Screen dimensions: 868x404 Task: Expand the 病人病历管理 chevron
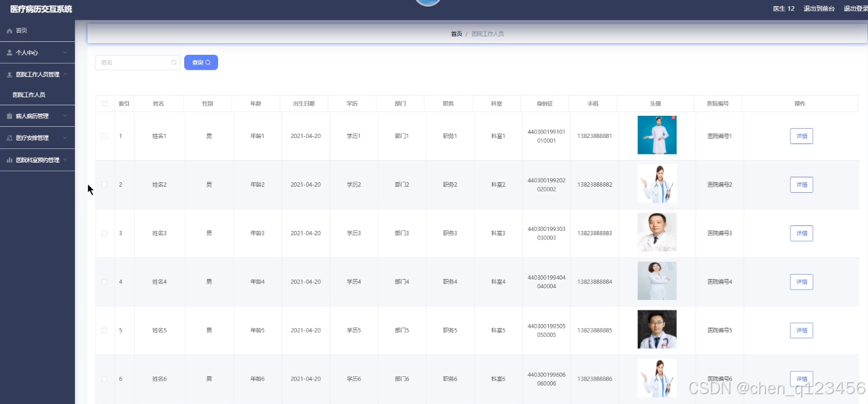pyautogui.click(x=65, y=116)
